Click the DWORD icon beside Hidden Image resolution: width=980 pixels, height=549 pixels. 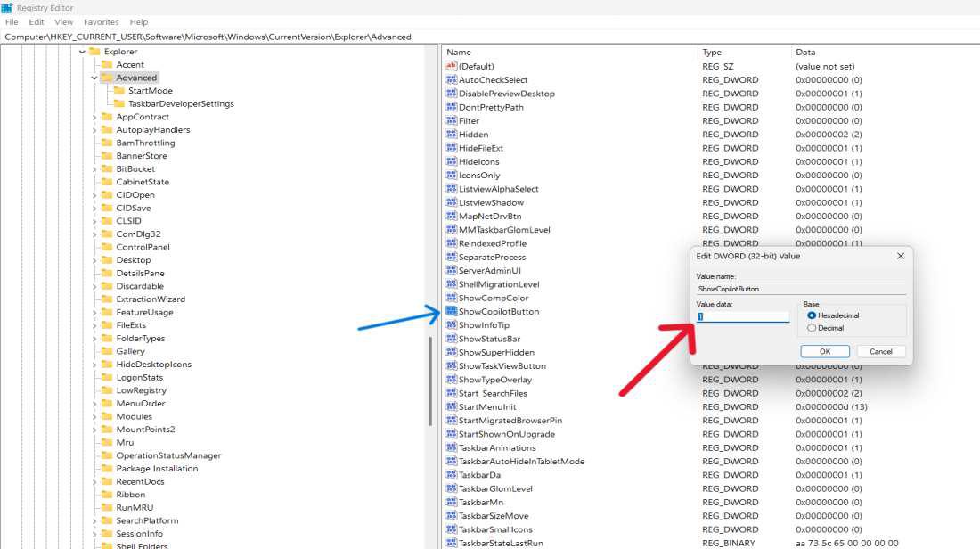(x=452, y=135)
